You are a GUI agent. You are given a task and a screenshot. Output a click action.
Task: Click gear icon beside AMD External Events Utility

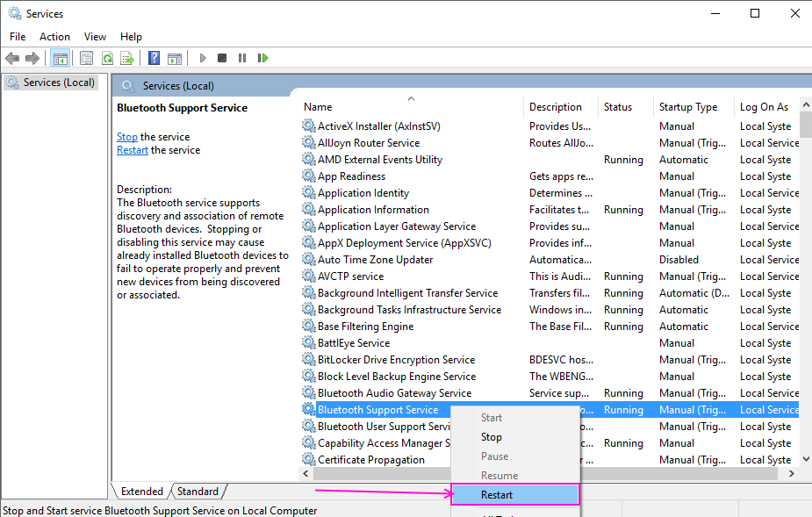click(x=309, y=159)
